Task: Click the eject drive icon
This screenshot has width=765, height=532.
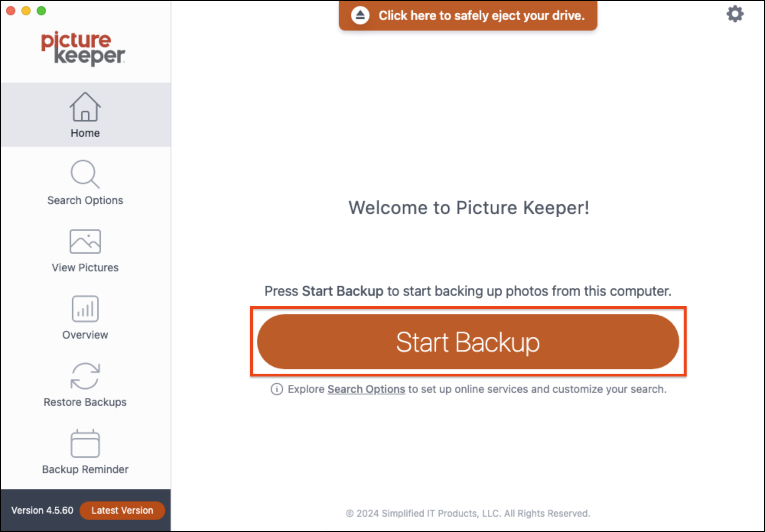Action: [x=360, y=15]
